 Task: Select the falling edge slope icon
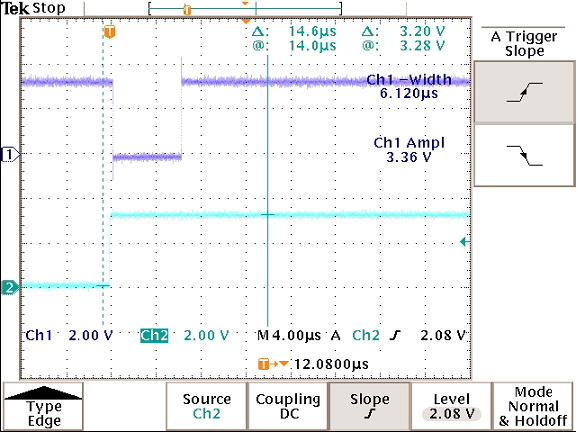pos(524,155)
